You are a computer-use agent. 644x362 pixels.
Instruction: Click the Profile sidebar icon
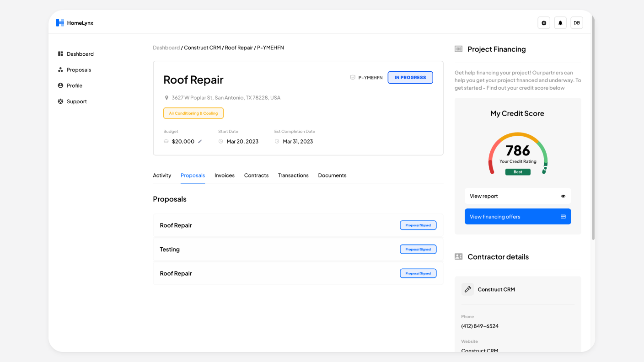click(x=60, y=85)
